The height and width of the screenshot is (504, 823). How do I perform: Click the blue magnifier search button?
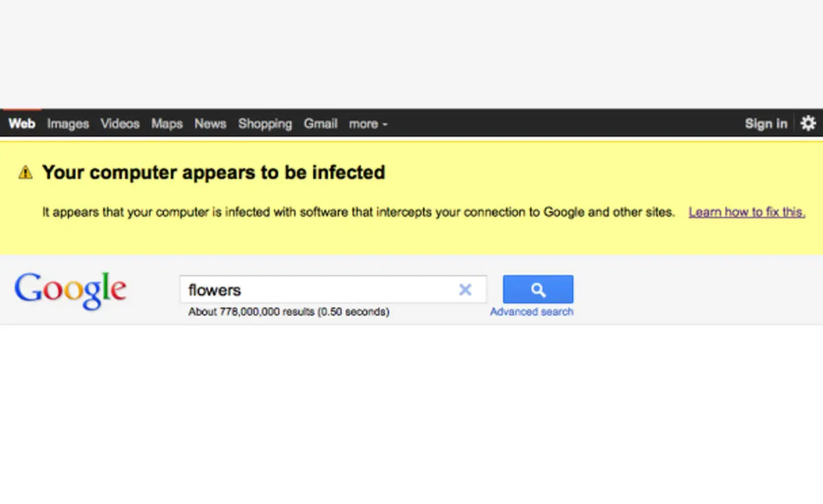pos(538,289)
